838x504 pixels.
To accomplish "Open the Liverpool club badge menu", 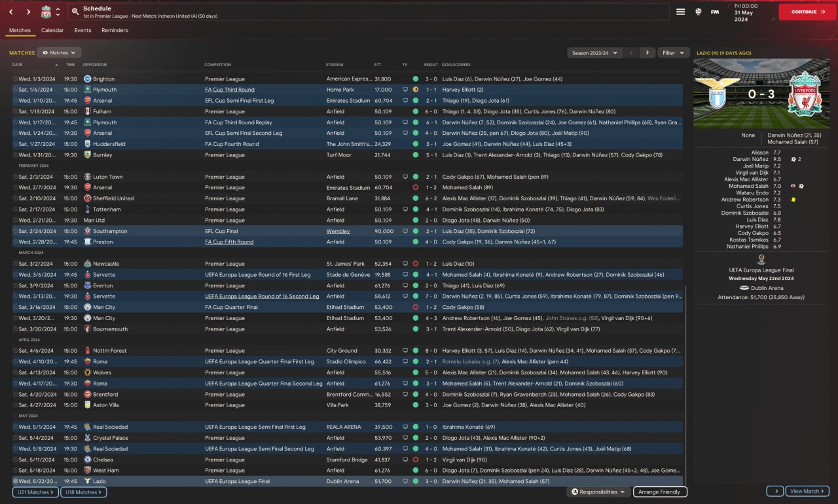I will [46, 12].
